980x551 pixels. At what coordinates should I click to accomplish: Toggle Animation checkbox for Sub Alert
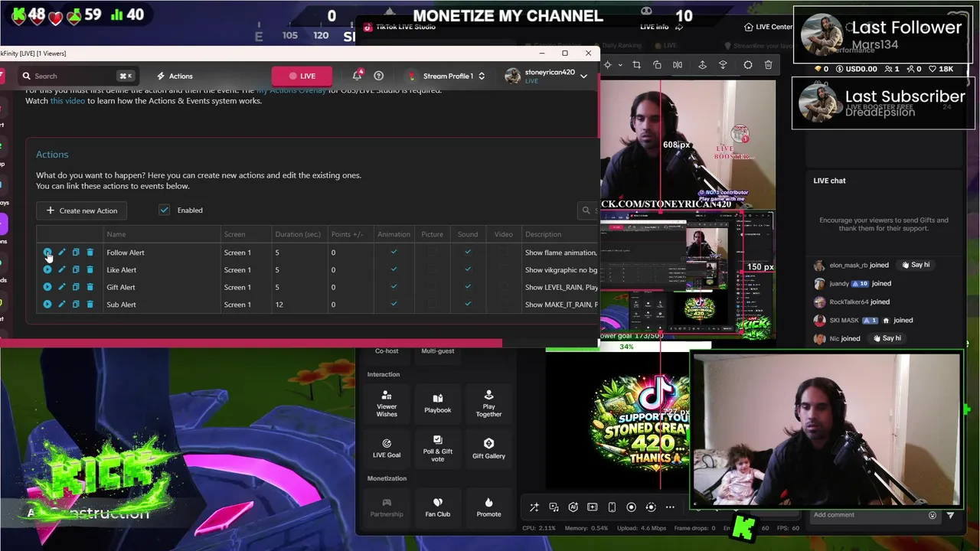[x=394, y=305]
